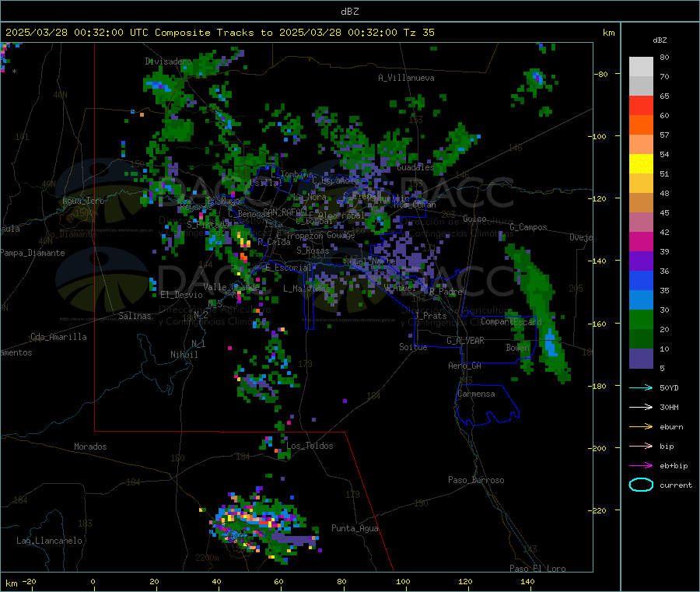Select the yellow eburn arrow in legend
Image resolution: width=700 pixels, height=592 pixels.
click(641, 427)
